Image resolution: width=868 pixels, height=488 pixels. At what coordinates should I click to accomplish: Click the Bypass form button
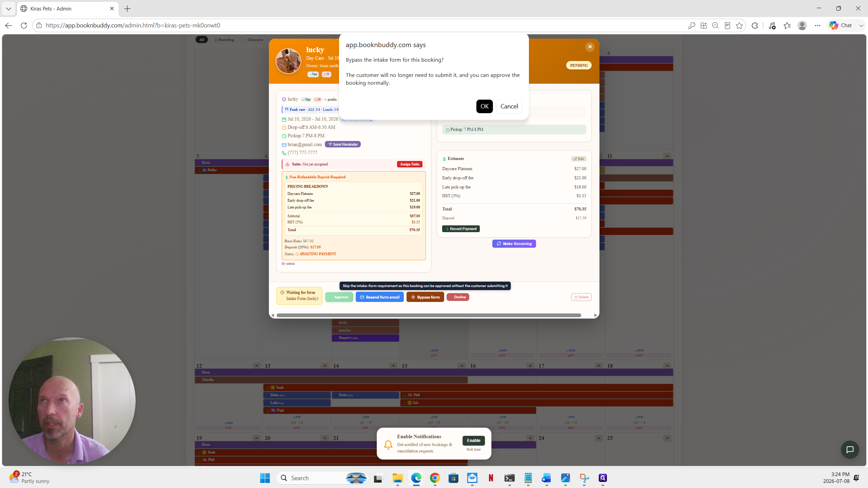click(x=425, y=297)
